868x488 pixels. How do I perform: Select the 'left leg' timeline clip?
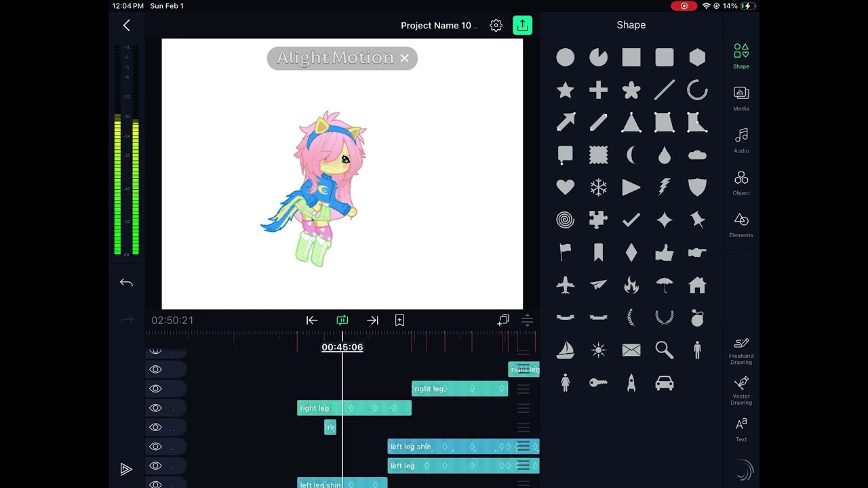(x=463, y=466)
